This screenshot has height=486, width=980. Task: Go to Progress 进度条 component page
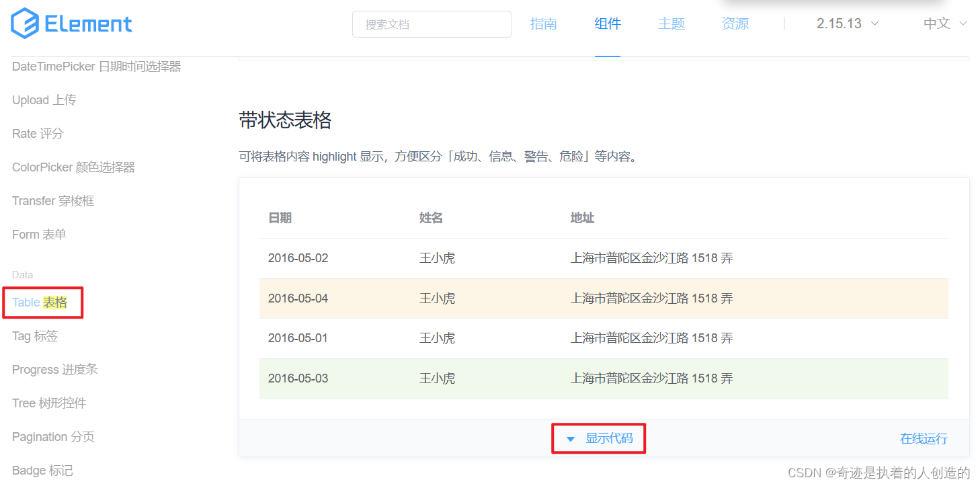(54, 370)
